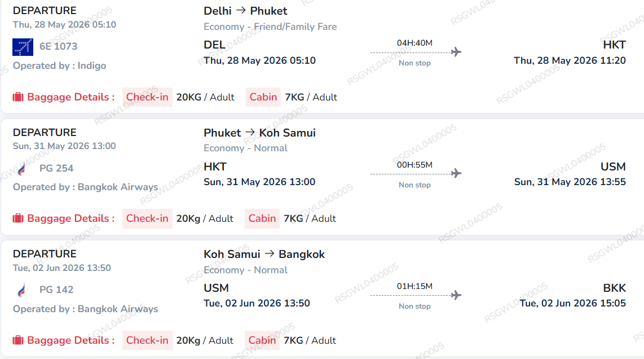This screenshot has width=644, height=359.
Task: Select the Check-in tag for flight 6E 1073
Action: pos(147,97)
